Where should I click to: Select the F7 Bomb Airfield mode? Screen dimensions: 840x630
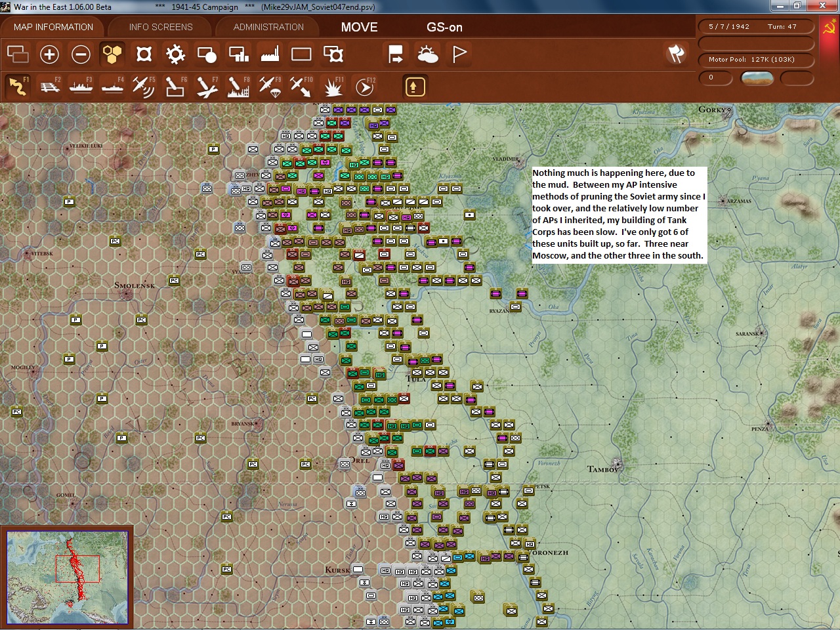(x=207, y=86)
